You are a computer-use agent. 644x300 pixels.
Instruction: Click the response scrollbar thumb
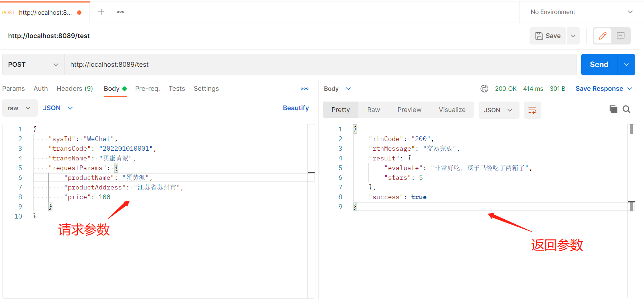pyautogui.click(x=631, y=129)
